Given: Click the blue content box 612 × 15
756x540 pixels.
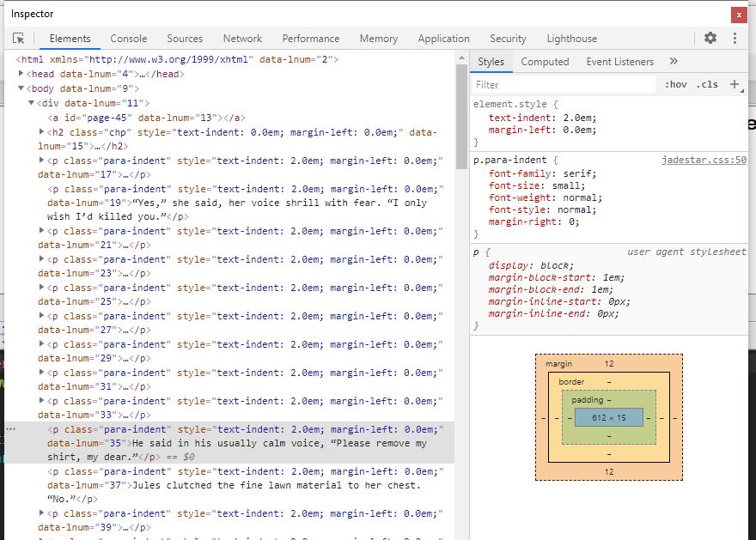Looking at the screenshot, I should tap(609, 417).
